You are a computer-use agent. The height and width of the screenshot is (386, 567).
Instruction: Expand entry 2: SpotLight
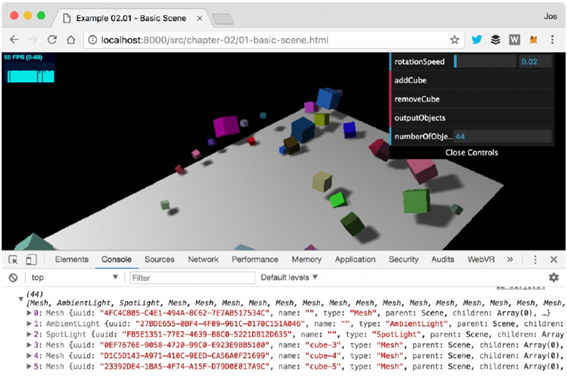point(29,334)
